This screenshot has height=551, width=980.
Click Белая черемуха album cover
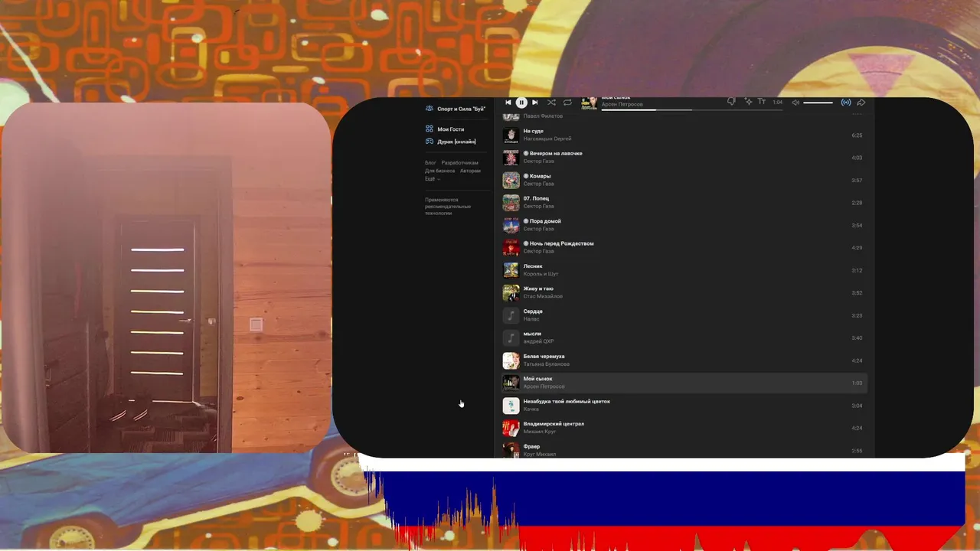pos(511,360)
